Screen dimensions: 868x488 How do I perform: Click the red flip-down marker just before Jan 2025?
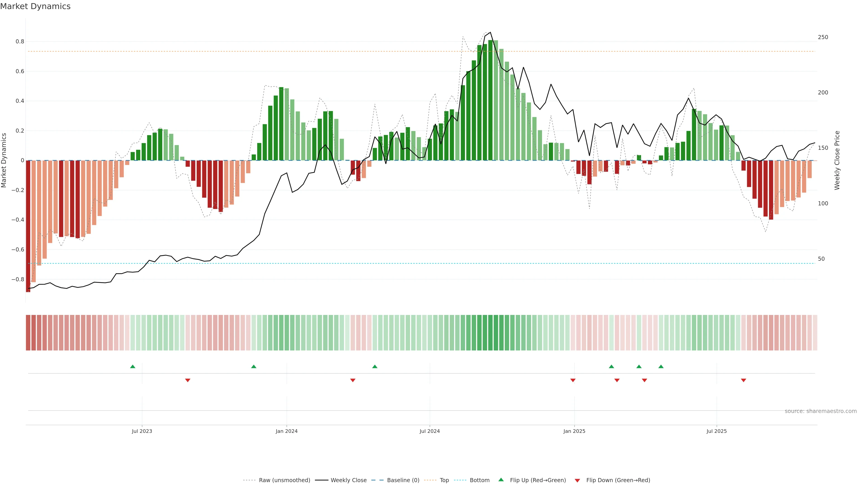tap(573, 380)
